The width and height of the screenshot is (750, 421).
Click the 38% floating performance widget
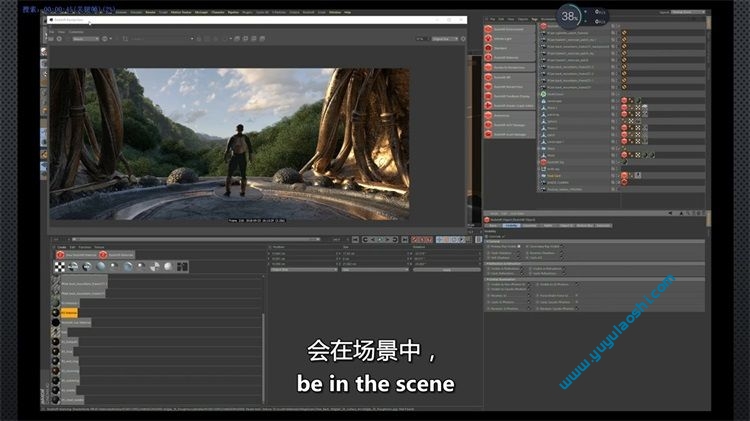coord(569,16)
